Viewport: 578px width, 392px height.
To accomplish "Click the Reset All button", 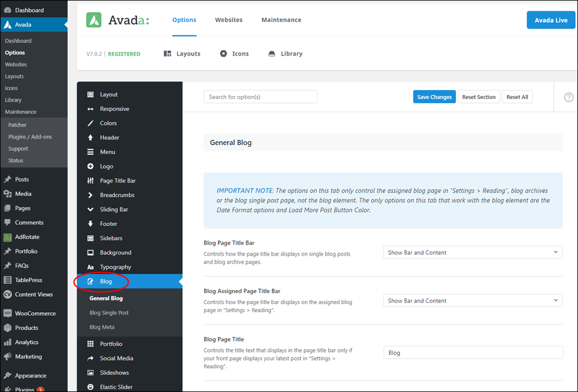I will (x=517, y=97).
